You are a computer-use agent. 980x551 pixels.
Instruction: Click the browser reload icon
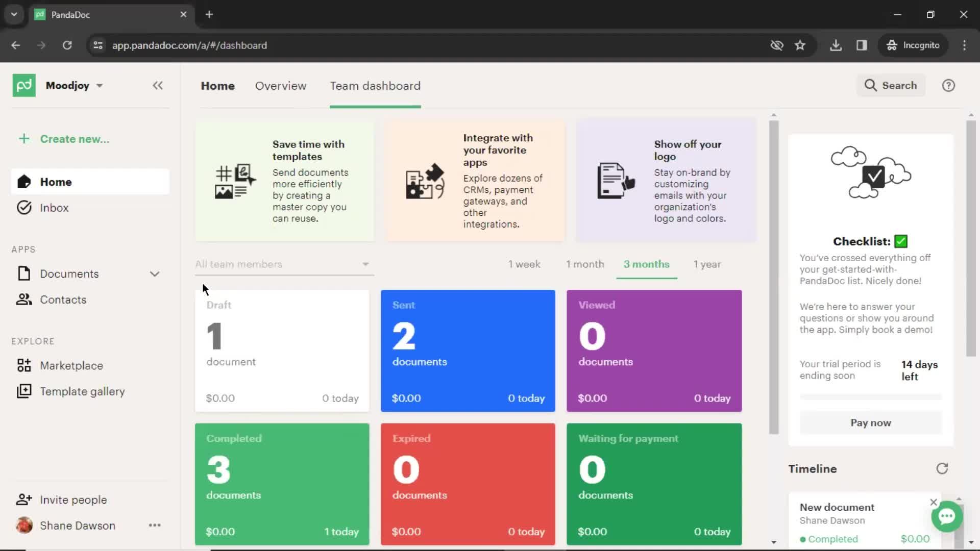click(x=67, y=45)
